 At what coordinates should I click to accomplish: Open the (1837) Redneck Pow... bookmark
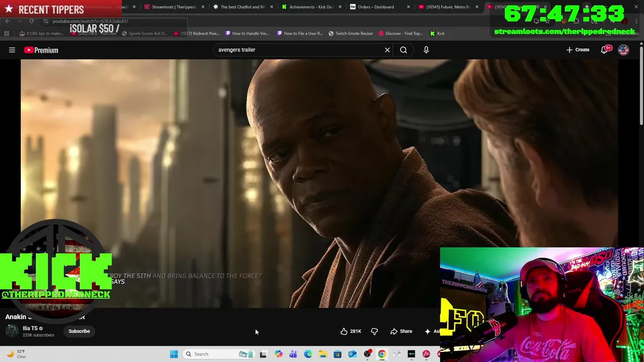click(x=196, y=33)
